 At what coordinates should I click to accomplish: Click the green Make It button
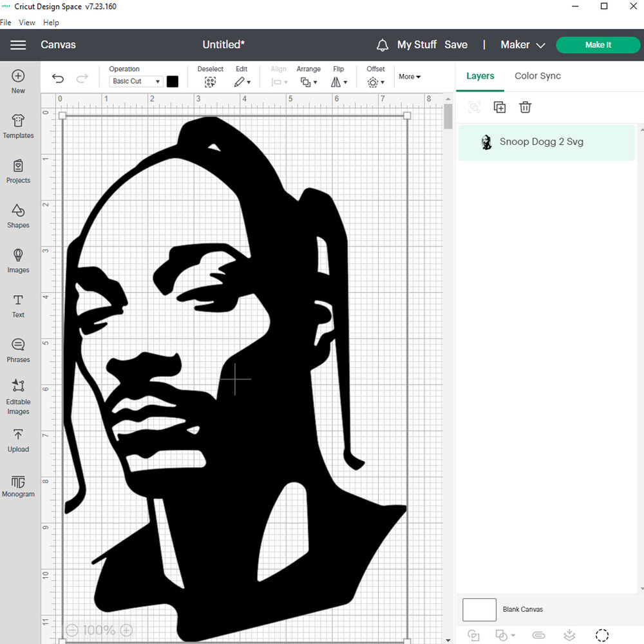tap(598, 45)
